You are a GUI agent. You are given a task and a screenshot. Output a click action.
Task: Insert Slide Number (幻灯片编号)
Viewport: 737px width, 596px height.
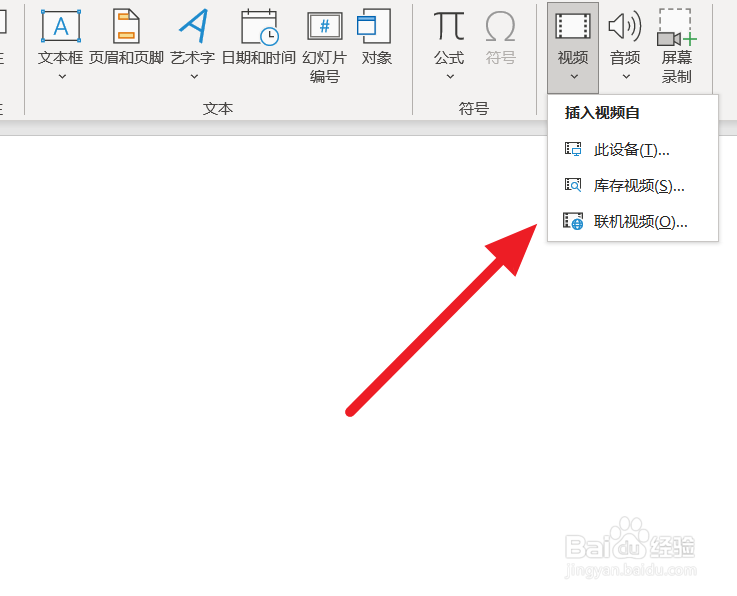click(x=325, y=46)
